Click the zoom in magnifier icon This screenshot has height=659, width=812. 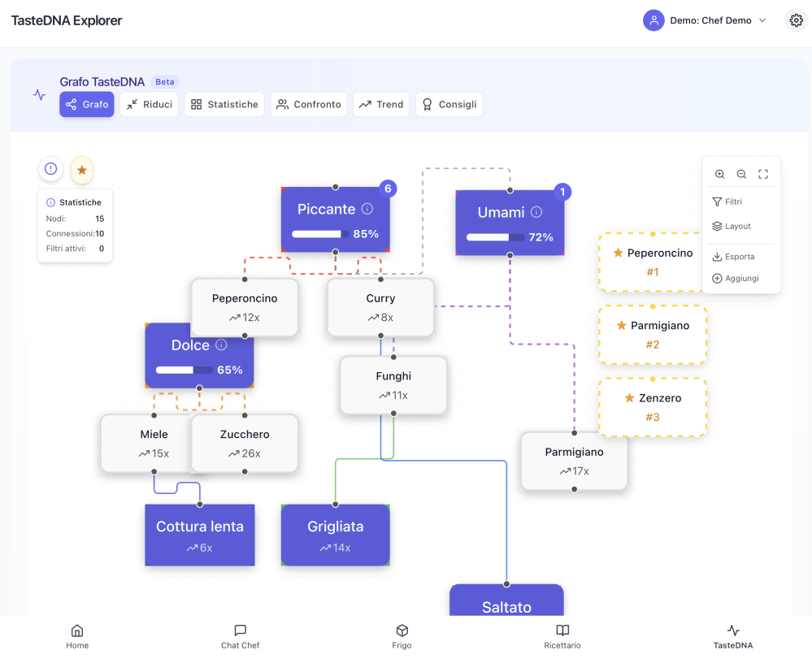(720, 174)
